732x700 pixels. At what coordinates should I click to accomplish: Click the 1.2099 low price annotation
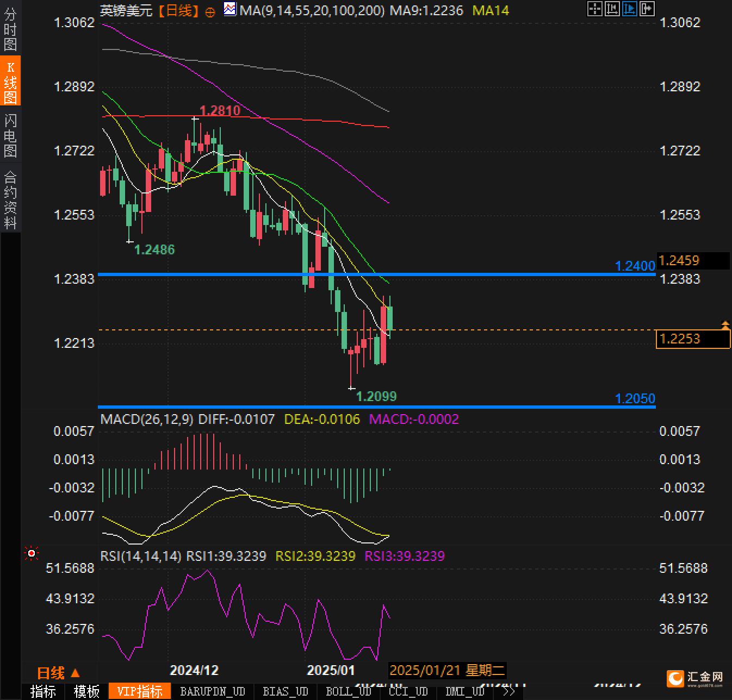[376, 396]
